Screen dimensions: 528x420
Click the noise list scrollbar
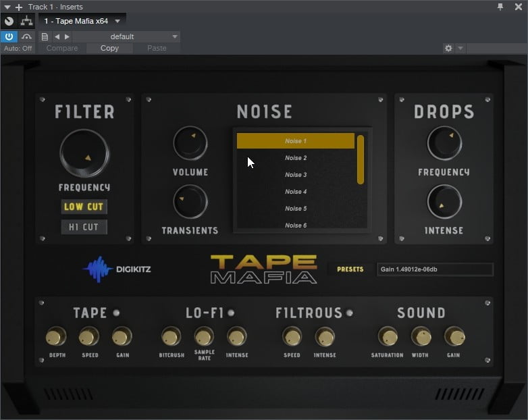[361, 159]
